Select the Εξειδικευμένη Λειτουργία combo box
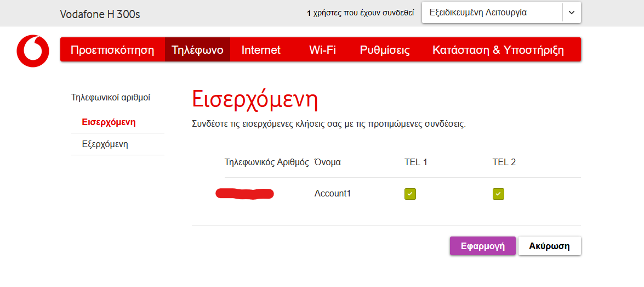Image resolution: width=644 pixels, height=287 pixels. pyautogui.click(x=501, y=13)
